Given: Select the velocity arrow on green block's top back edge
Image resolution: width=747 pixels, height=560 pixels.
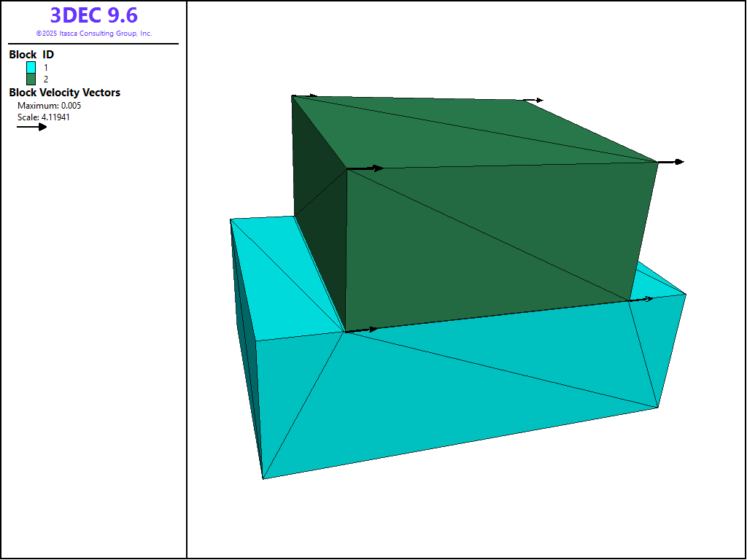Looking at the screenshot, I should pyautogui.click(x=535, y=100).
